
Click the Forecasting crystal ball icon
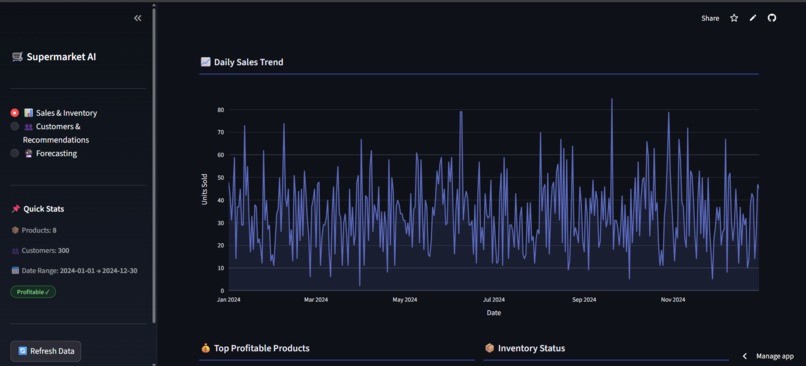pyautogui.click(x=29, y=153)
